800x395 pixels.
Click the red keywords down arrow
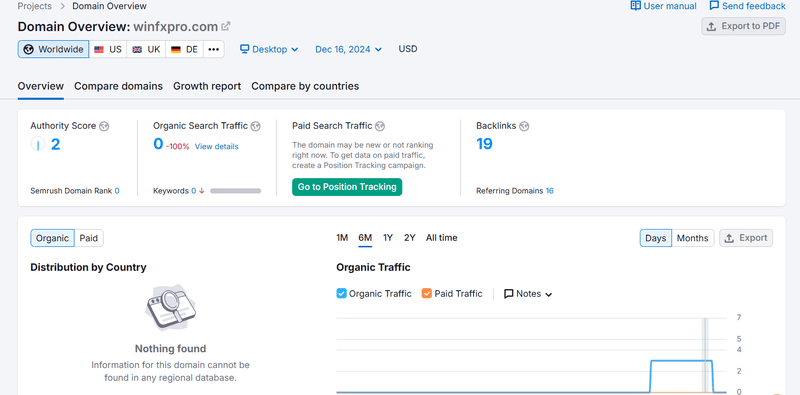202,191
